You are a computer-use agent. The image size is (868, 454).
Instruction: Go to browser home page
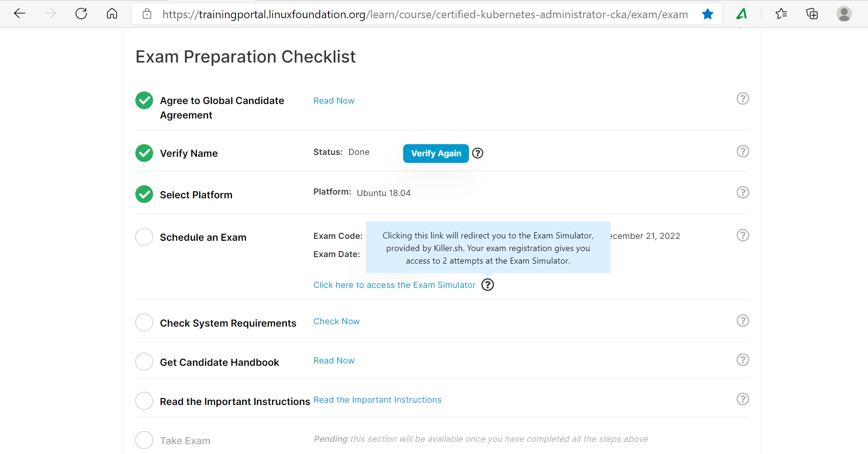coord(112,14)
